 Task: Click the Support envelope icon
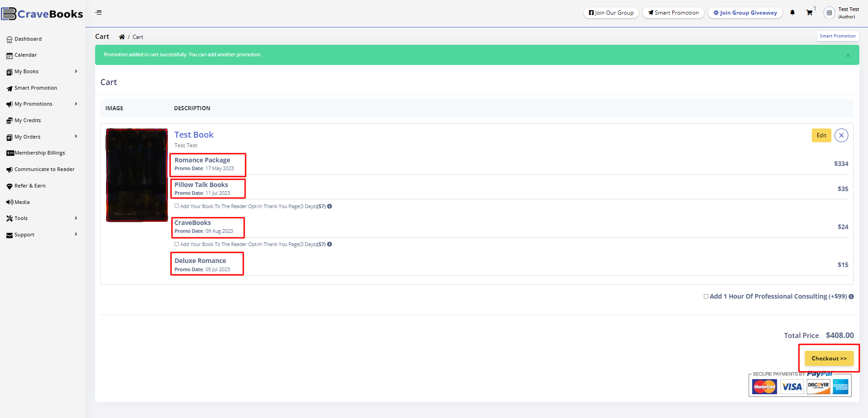click(10, 236)
